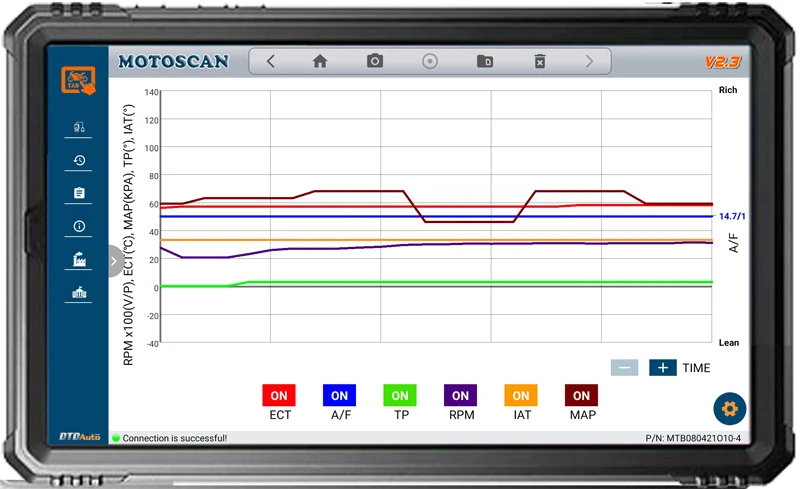Toggle the IAT trace ON button

tap(521, 396)
